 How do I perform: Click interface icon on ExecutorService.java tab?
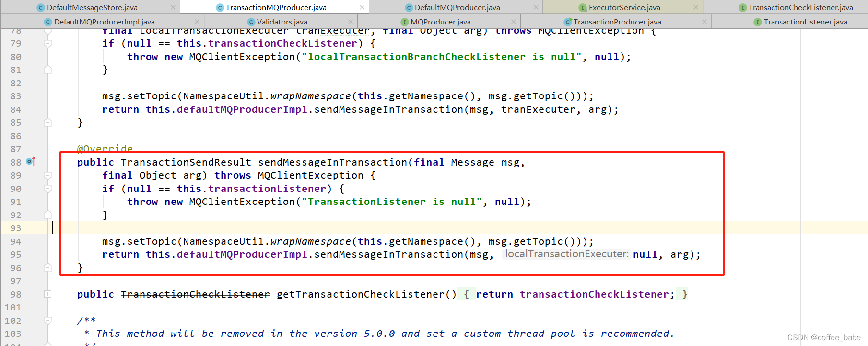tap(583, 8)
